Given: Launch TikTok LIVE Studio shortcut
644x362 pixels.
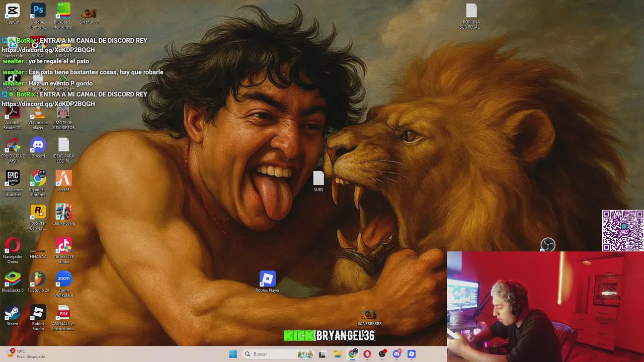Looking at the screenshot, I should pyautogui.click(x=63, y=251).
